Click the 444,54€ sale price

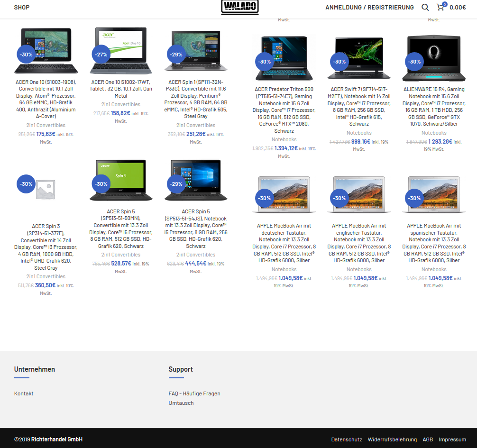pos(196,264)
